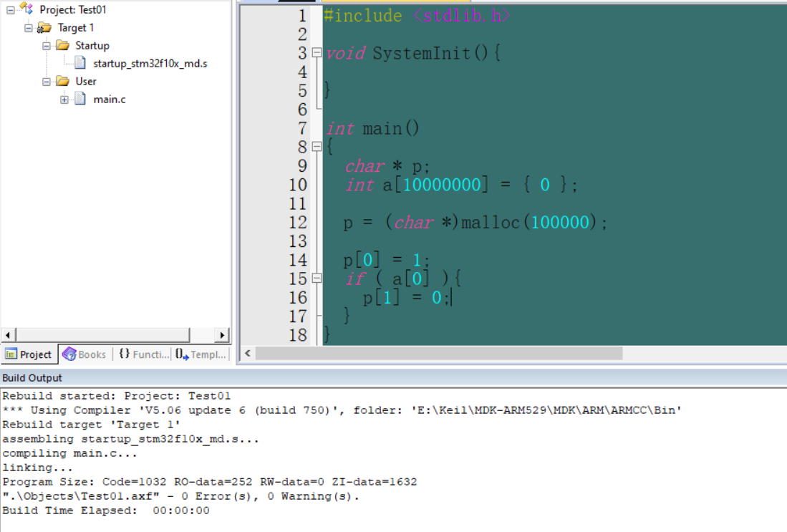The width and height of the screenshot is (787, 532).
Task: Click the User folder icon
Action: (64, 81)
